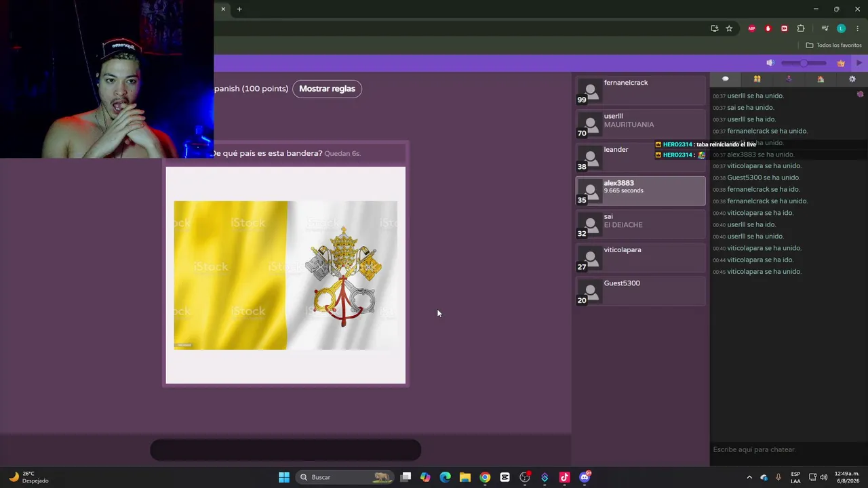Switch to the joystick games tab

789,79
